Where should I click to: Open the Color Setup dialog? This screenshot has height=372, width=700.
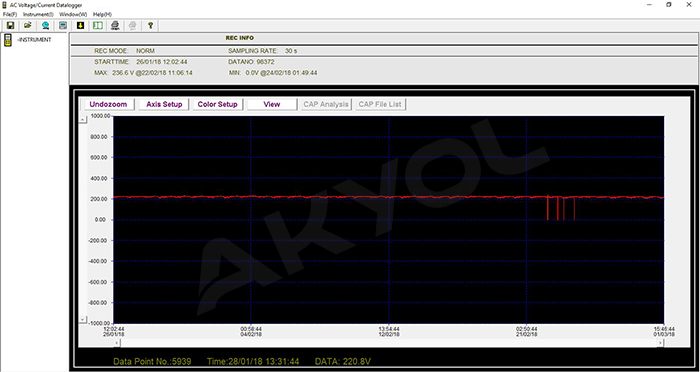[217, 104]
